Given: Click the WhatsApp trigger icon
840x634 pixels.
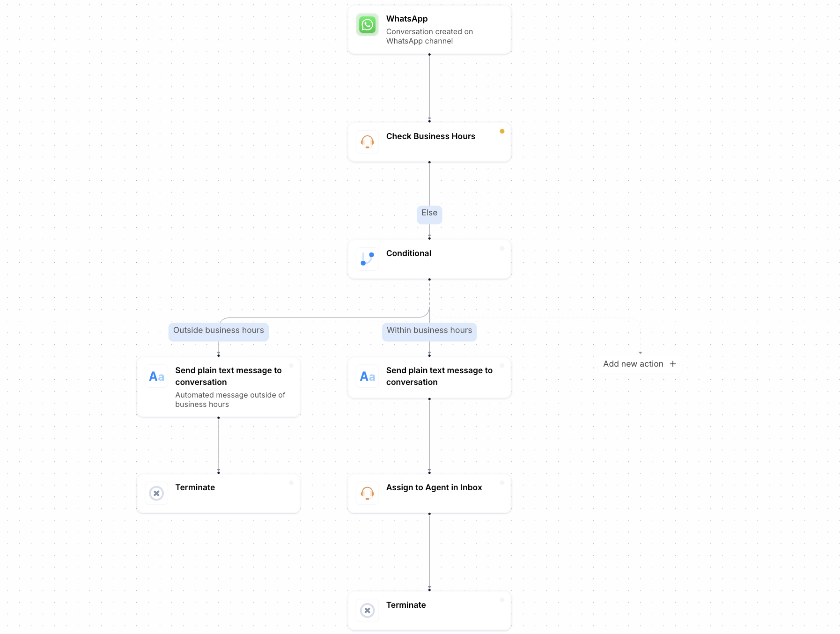Looking at the screenshot, I should pyautogui.click(x=367, y=25).
